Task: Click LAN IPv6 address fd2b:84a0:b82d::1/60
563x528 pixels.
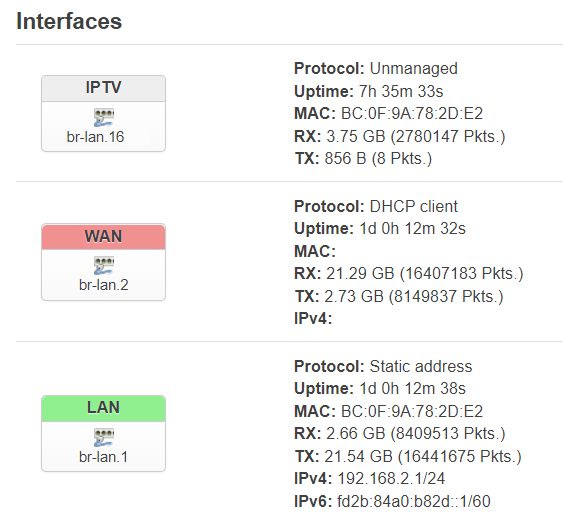Action: tap(414, 501)
